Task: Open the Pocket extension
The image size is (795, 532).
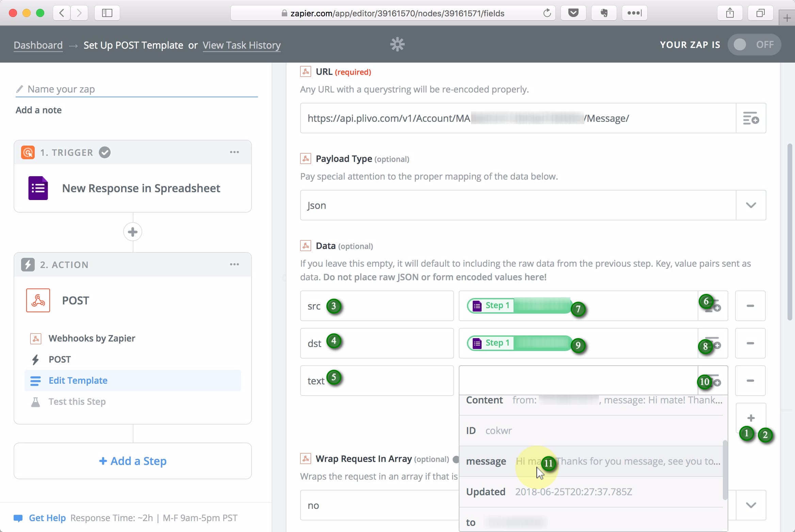Action: pyautogui.click(x=573, y=13)
